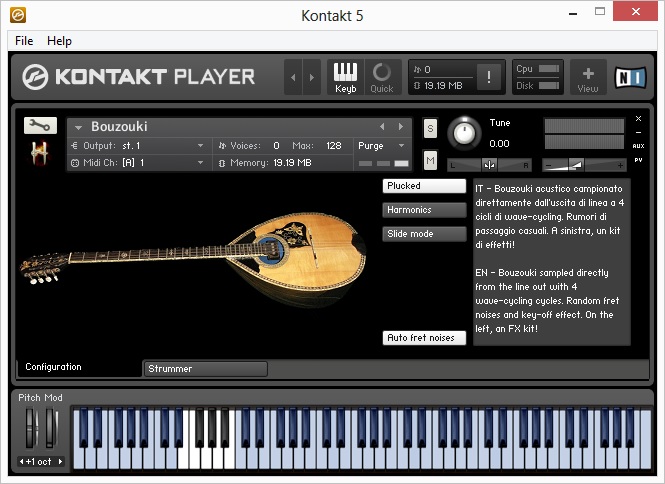
Task: Enable Slide mode
Action: (x=424, y=234)
